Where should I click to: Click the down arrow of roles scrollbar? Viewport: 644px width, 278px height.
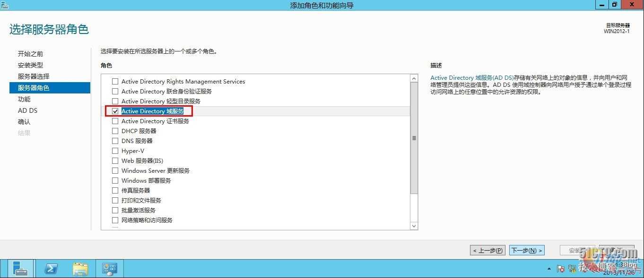pyautogui.click(x=414, y=226)
